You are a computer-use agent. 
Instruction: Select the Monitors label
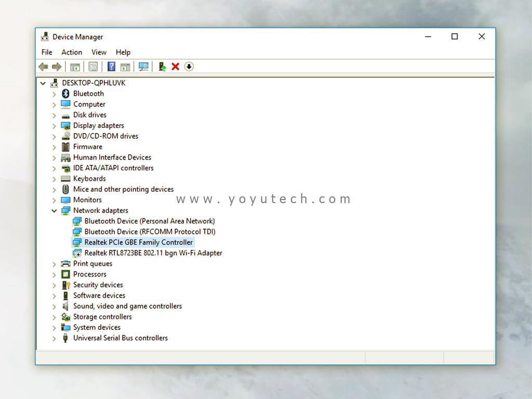(x=87, y=200)
